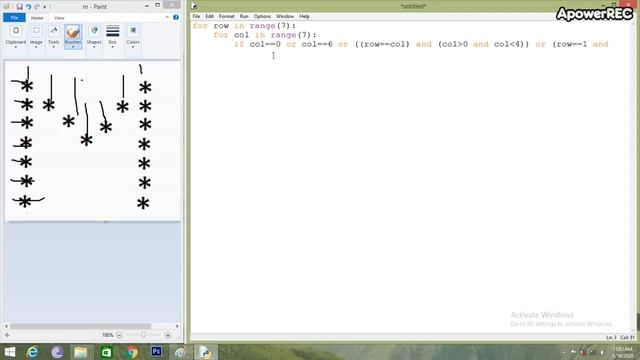Click the Save icon in Paint's quick access toolbar

click(x=19, y=7)
